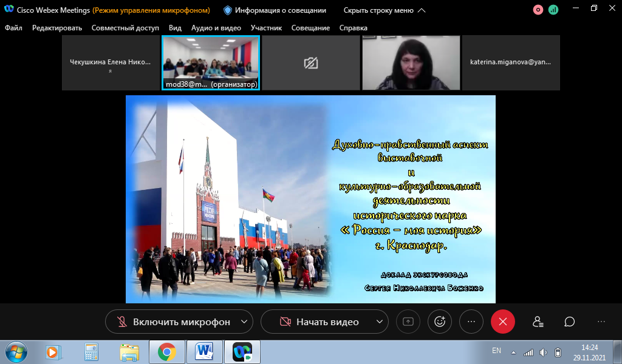
Task: Toggle microphone with Включить микрофон
Action: click(x=173, y=322)
